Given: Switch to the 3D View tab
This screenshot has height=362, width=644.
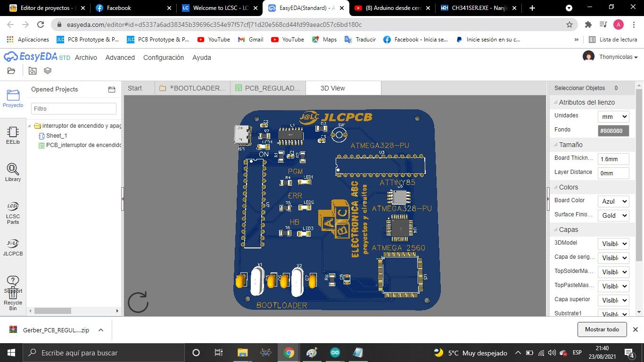Looking at the screenshot, I should click(343, 88).
